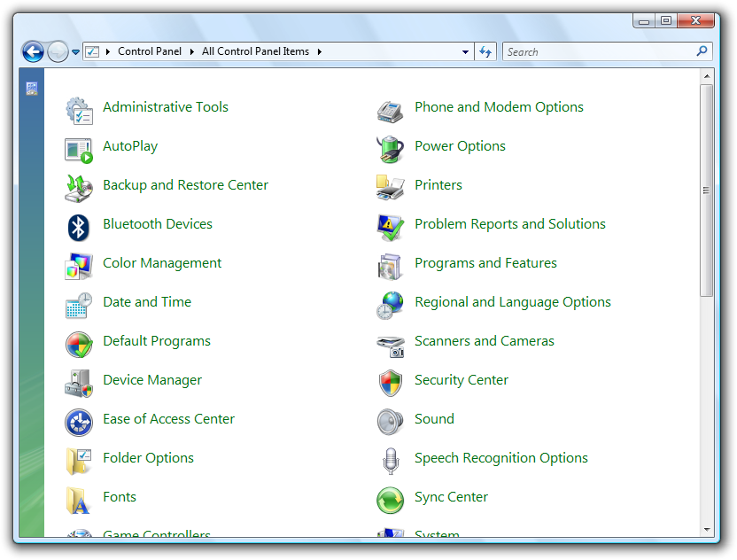Click the Ease of Access Center icon
The width and height of the screenshot is (737, 560).
click(x=79, y=422)
